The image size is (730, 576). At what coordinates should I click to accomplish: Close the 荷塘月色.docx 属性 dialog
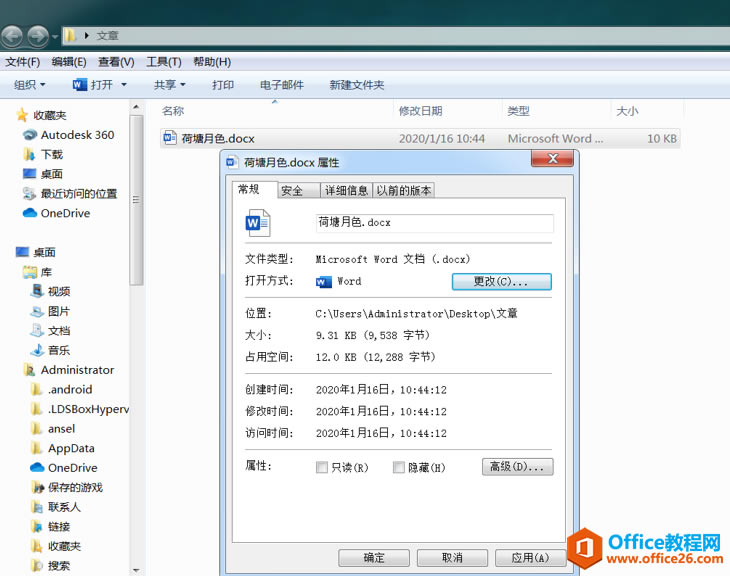[552, 159]
